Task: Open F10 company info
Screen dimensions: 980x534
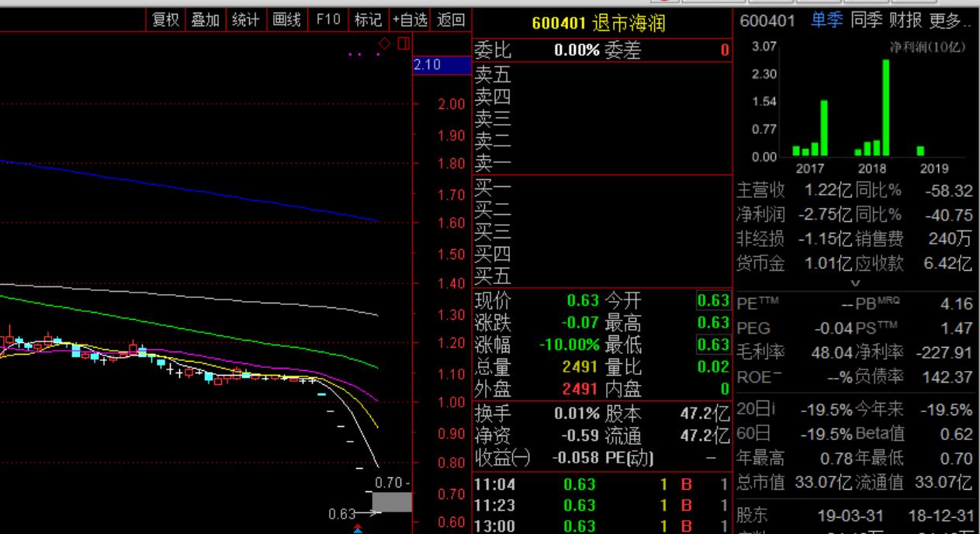Action: pos(327,20)
